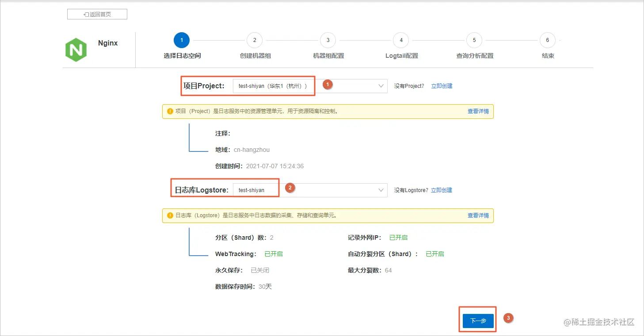Click 立即创建 link next to 没有Logstore?
The width and height of the screenshot is (644, 336).
442,190
